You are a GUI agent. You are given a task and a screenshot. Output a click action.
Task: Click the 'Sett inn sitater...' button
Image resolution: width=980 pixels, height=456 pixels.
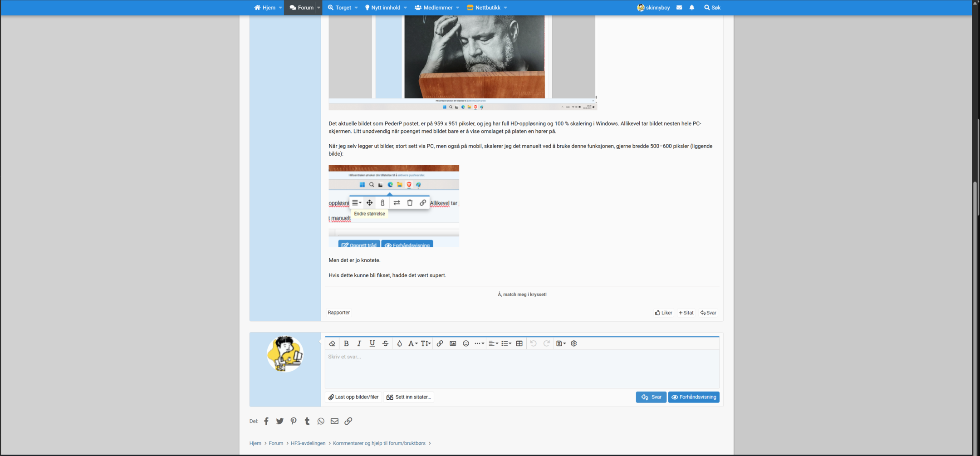[408, 397]
